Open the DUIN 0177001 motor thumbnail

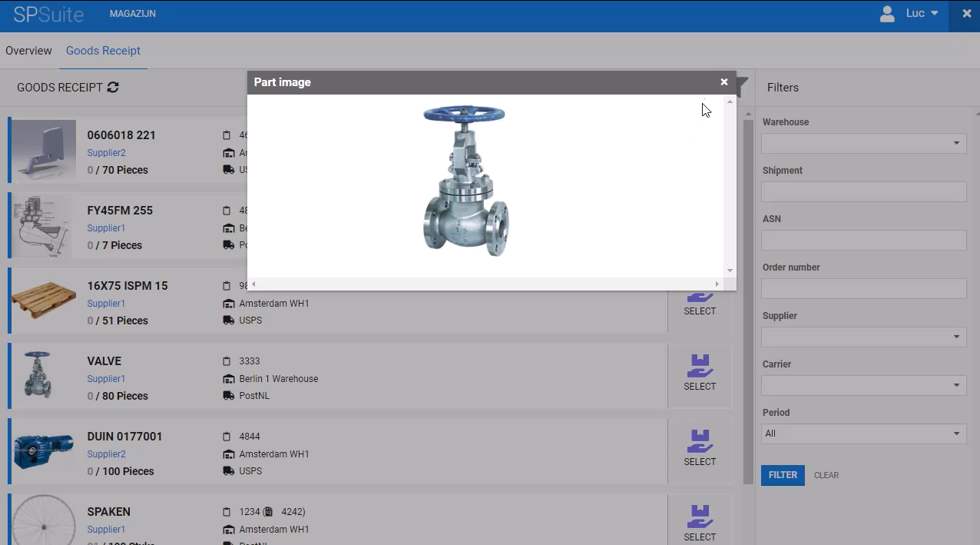pyautogui.click(x=44, y=450)
